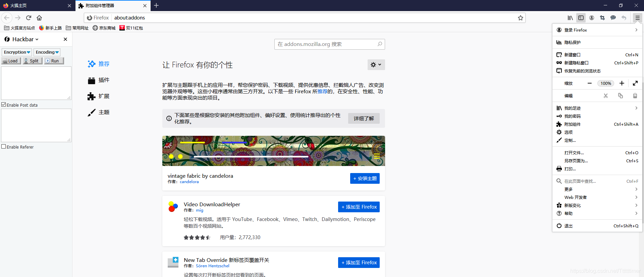Image resolution: width=644 pixels, height=277 pixels.
Task: Select 新建隐私窗口 menu item
Action: click(x=597, y=63)
